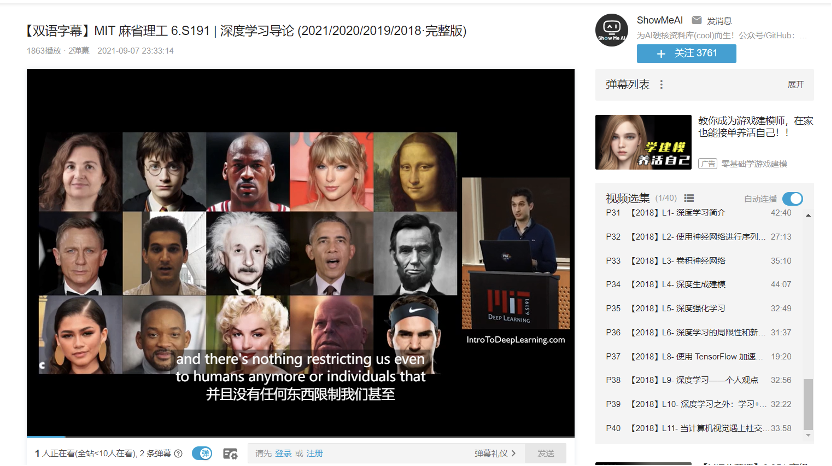Viewport: 832px width, 466px height.
Task: Open the ShowMeAI channel avatar
Action: click(611, 30)
